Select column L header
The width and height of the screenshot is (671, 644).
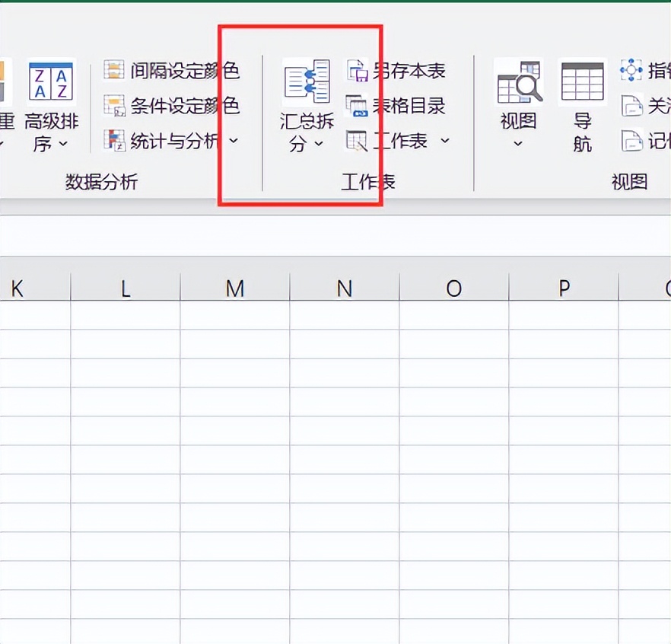point(126,288)
